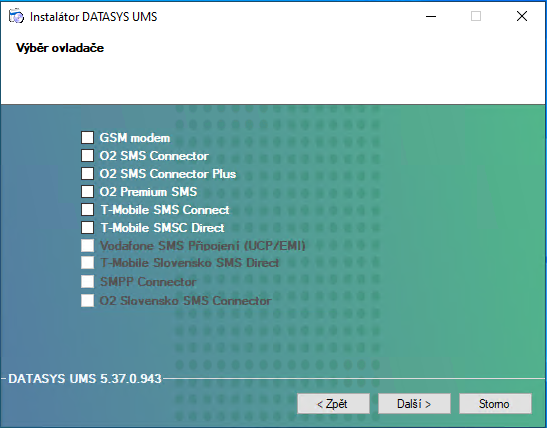Cancel installation with Storno button
Image resolution: width=547 pixels, height=428 pixels.
(495, 404)
